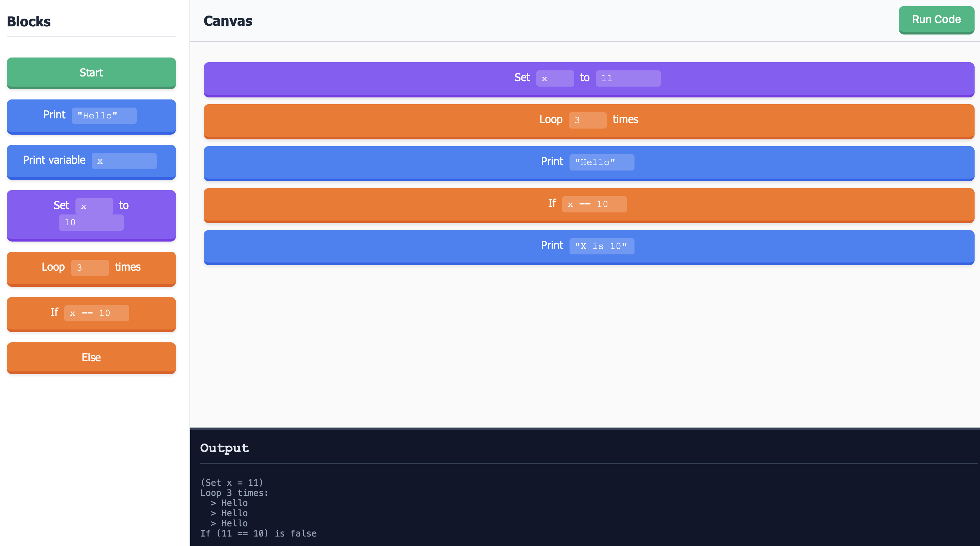Edit condition x == 10 in canvas If block
Image resolution: width=980 pixels, height=546 pixels.
[594, 204]
